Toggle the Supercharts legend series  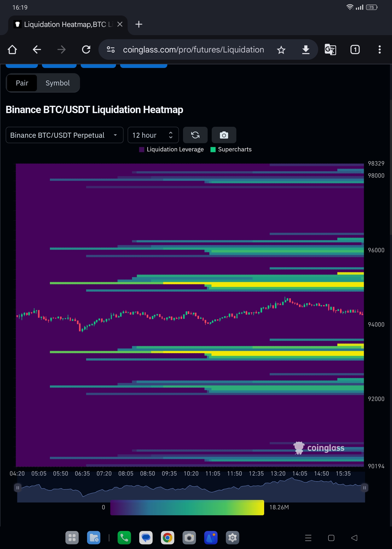[231, 149]
